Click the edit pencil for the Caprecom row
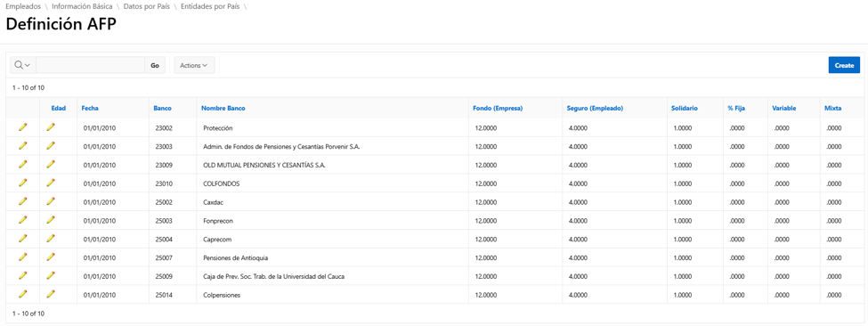The height and width of the screenshot is (326, 868). (x=22, y=239)
